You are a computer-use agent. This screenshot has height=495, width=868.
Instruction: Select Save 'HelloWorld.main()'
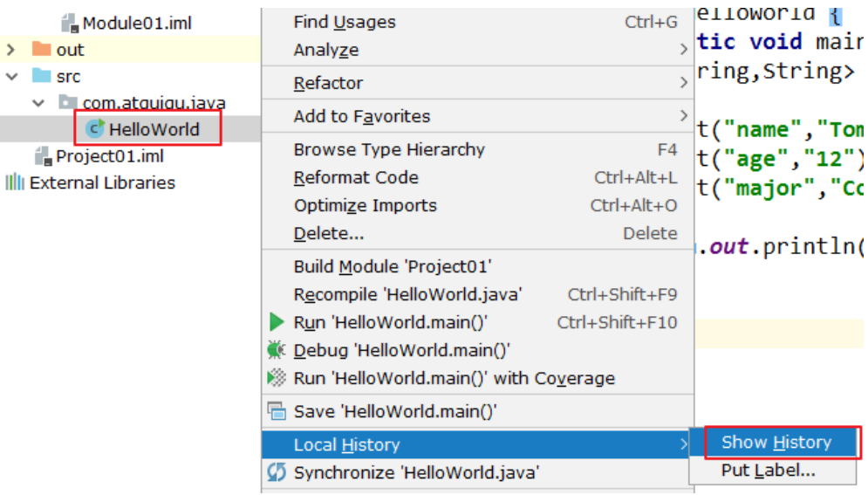[x=478, y=411]
